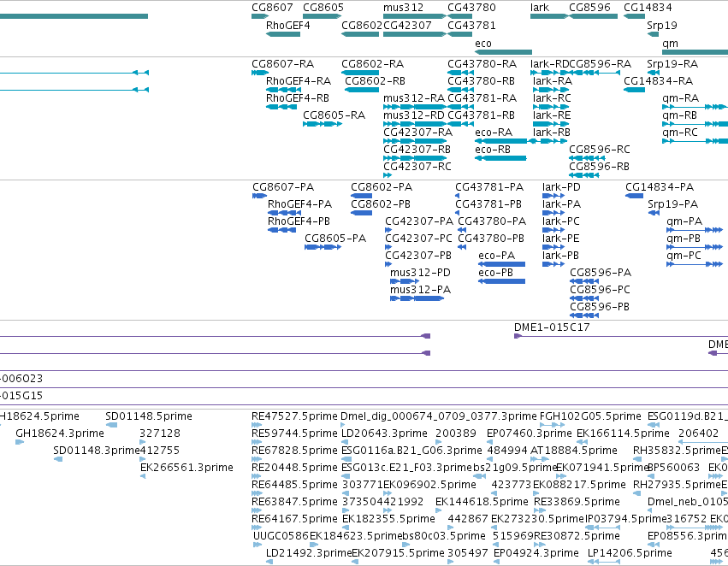
Task: Select transcript CG14834-RA
Action: (x=634, y=90)
